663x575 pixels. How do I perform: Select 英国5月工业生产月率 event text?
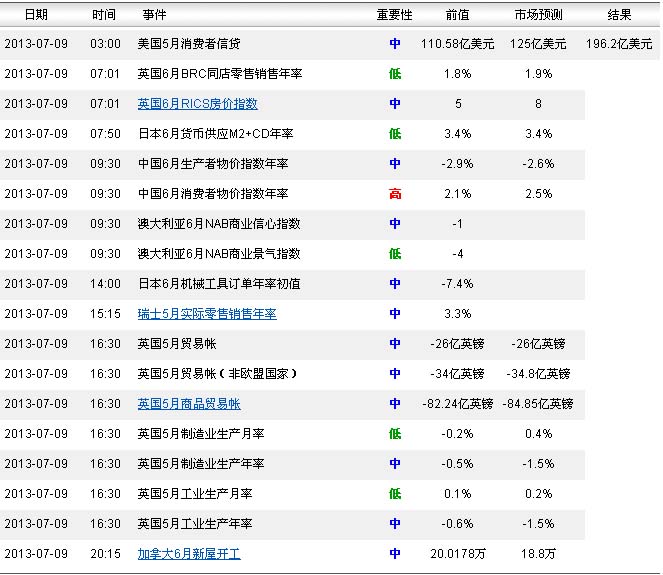click(195, 494)
